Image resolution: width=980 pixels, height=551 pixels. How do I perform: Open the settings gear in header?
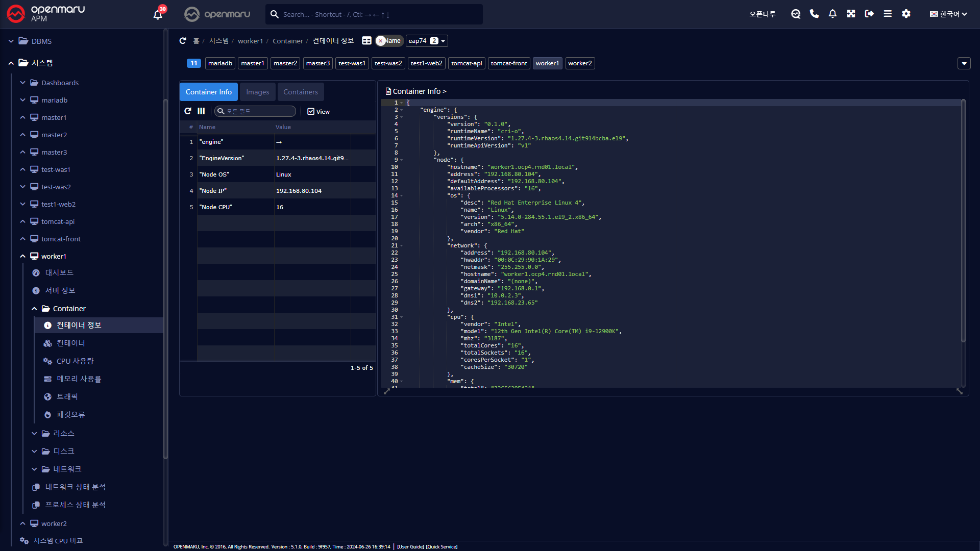[906, 14]
